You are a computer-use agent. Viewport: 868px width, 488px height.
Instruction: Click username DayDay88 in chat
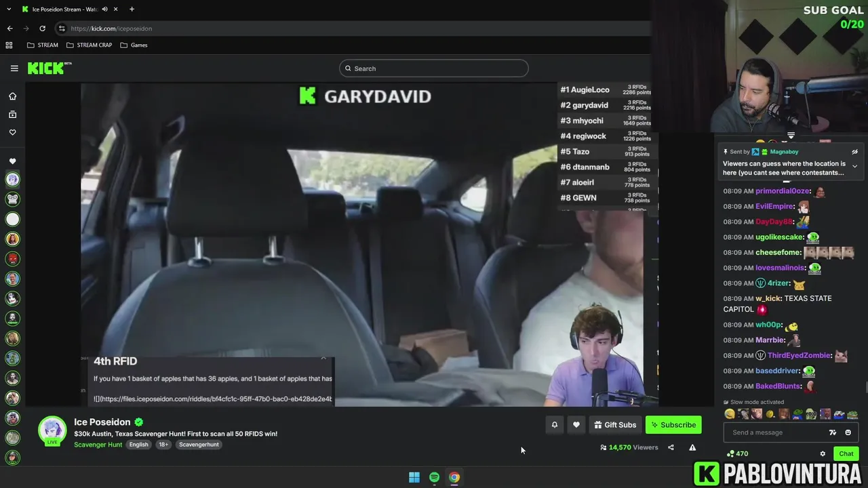pos(774,222)
